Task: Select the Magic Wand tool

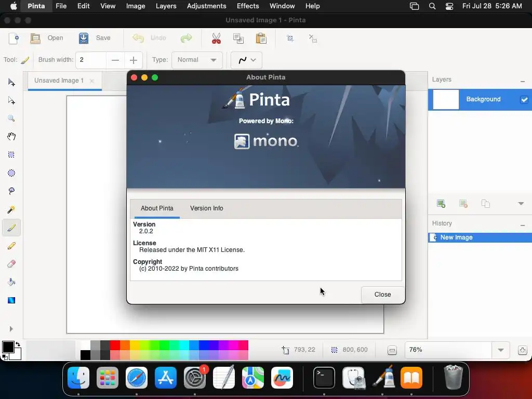Action: tap(11, 209)
